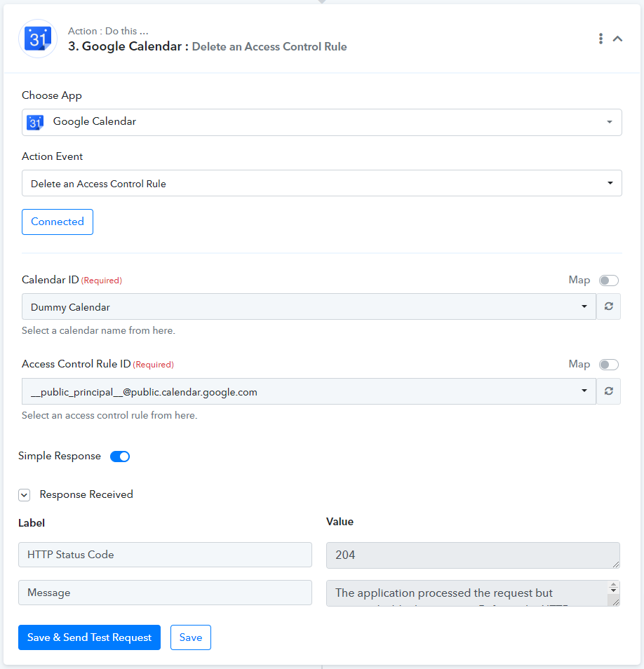The width and height of the screenshot is (644, 669).
Task: Toggle the Map switch for Calendar ID
Action: click(609, 281)
